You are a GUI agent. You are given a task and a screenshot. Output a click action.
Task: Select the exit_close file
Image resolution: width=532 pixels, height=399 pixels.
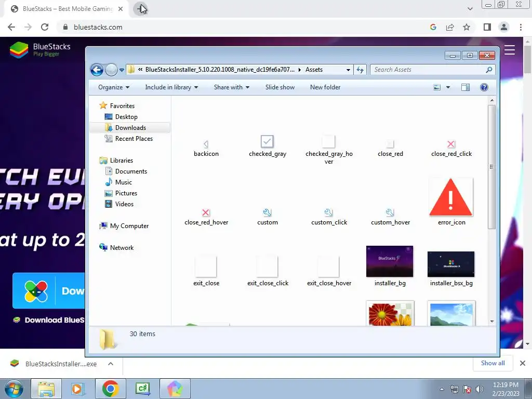206,271
